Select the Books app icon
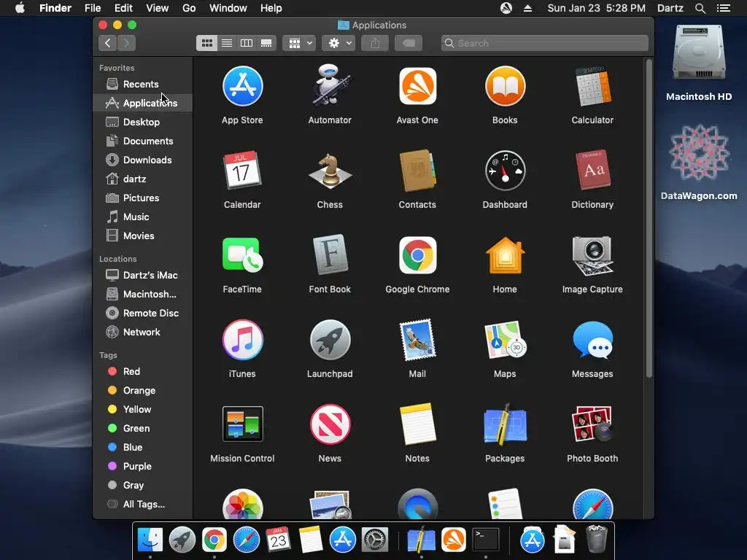747x560 pixels. [505, 86]
